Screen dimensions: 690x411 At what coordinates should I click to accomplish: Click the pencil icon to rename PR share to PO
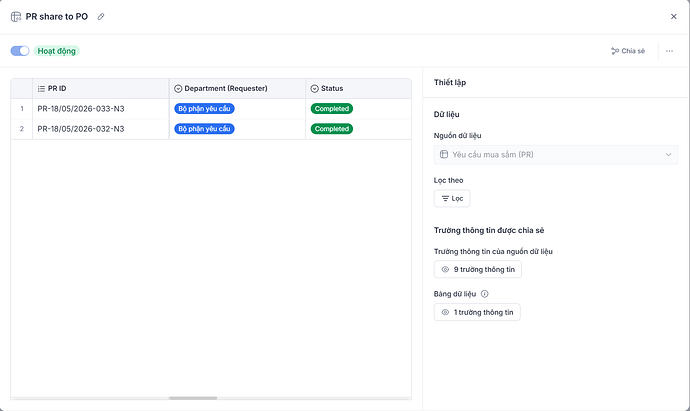tap(101, 17)
